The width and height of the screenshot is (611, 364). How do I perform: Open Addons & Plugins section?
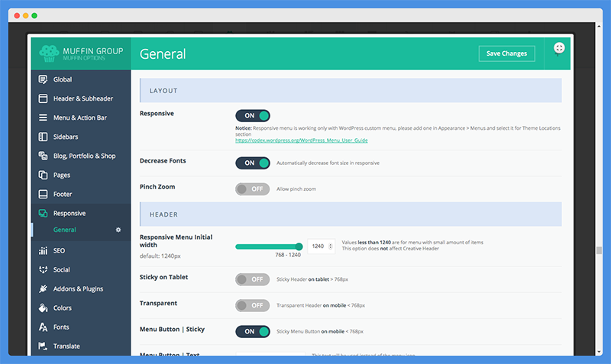tap(81, 288)
